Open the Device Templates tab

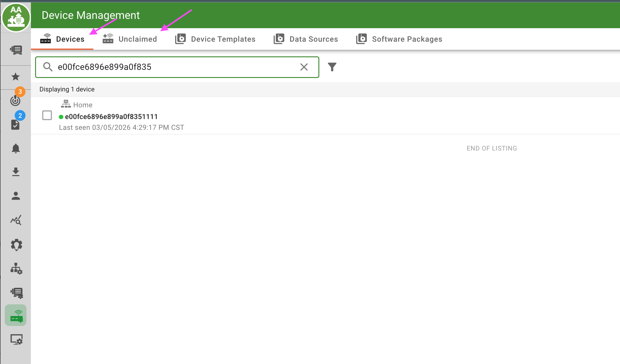tap(215, 39)
